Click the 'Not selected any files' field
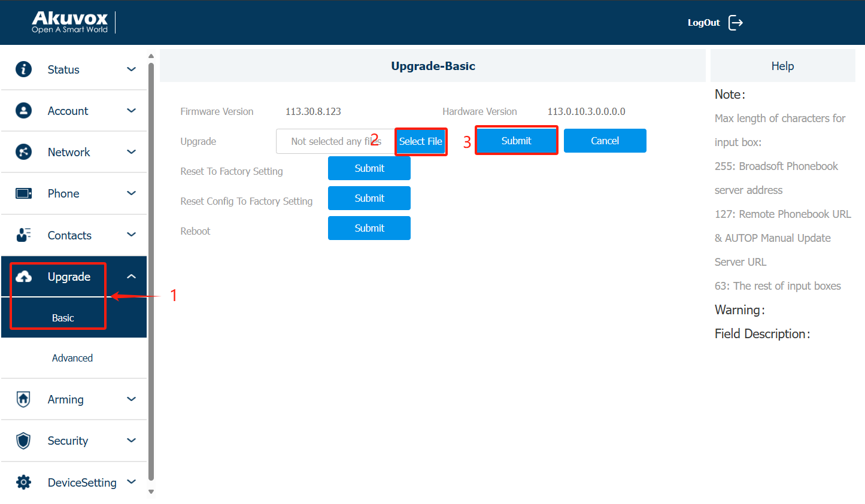 pos(335,141)
